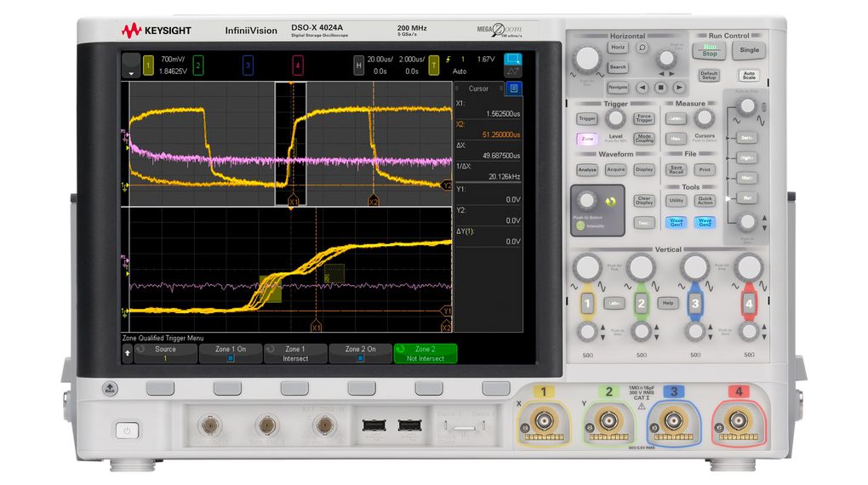The height and width of the screenshot is (485, 868).
Task: Toggle the Run/Stop key
Action: click(709, 50)
